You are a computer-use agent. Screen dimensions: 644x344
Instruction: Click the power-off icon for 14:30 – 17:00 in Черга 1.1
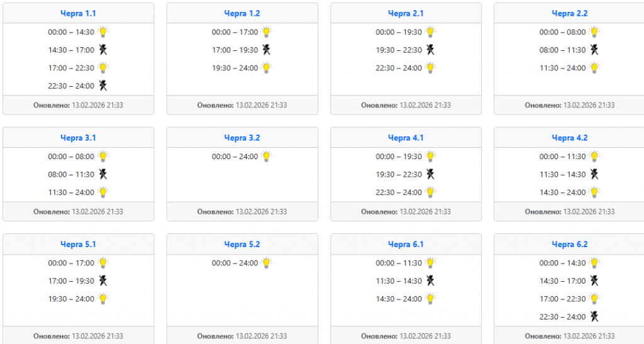(x=103, y=50)
